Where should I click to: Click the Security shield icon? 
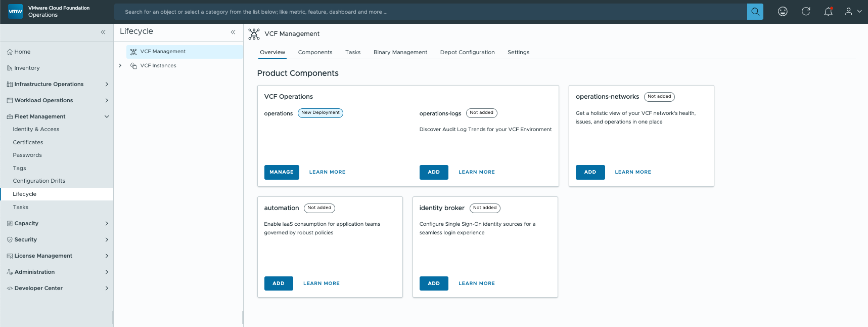(x=10, y=239)
